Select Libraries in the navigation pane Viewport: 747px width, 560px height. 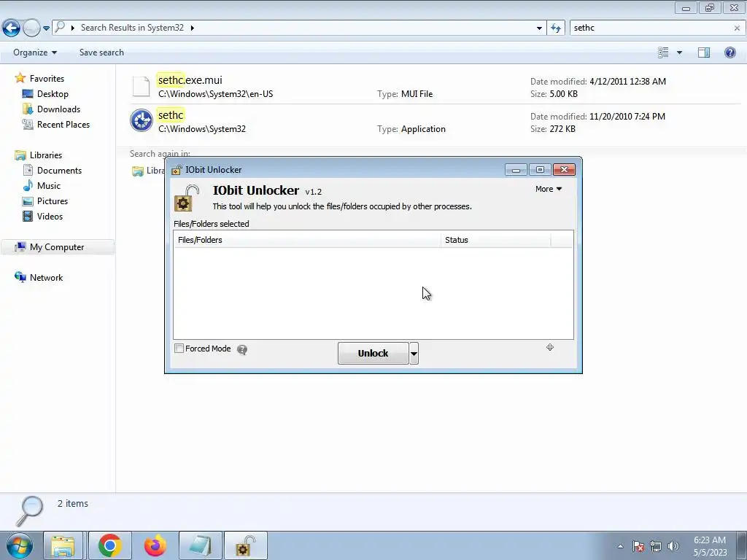(x=46, y=155)
